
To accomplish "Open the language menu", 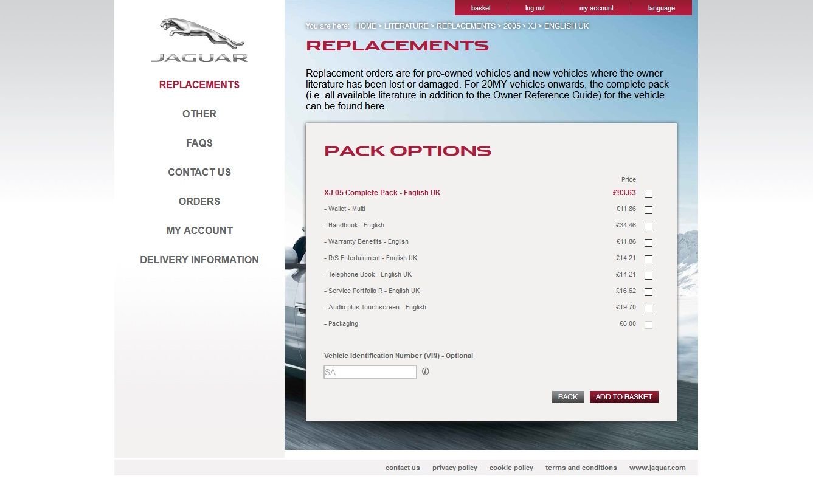I will point(661,8).
